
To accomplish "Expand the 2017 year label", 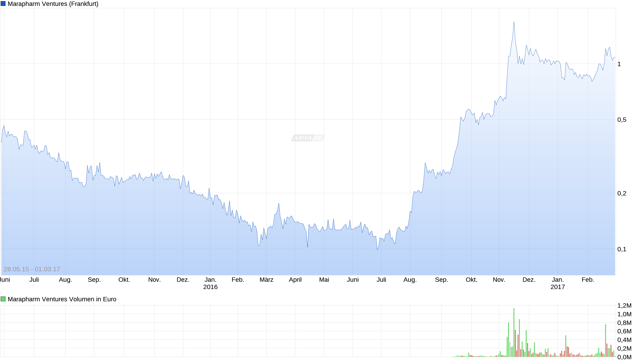I will point(558,287).
